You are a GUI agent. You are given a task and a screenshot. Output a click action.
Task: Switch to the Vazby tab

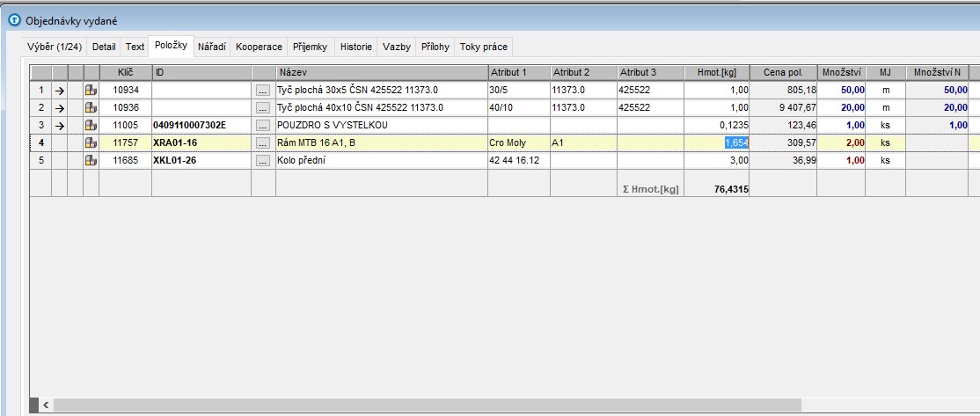(397, 47)
